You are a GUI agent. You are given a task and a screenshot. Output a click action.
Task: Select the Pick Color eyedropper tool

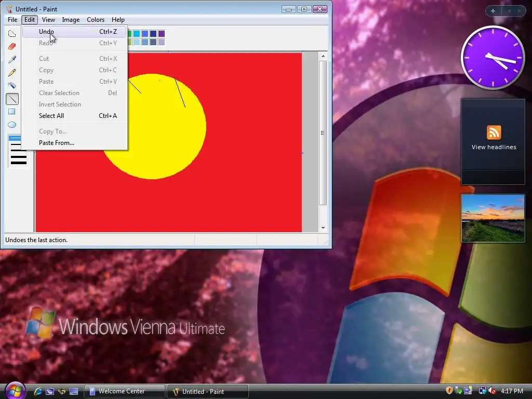pos(12,60)
